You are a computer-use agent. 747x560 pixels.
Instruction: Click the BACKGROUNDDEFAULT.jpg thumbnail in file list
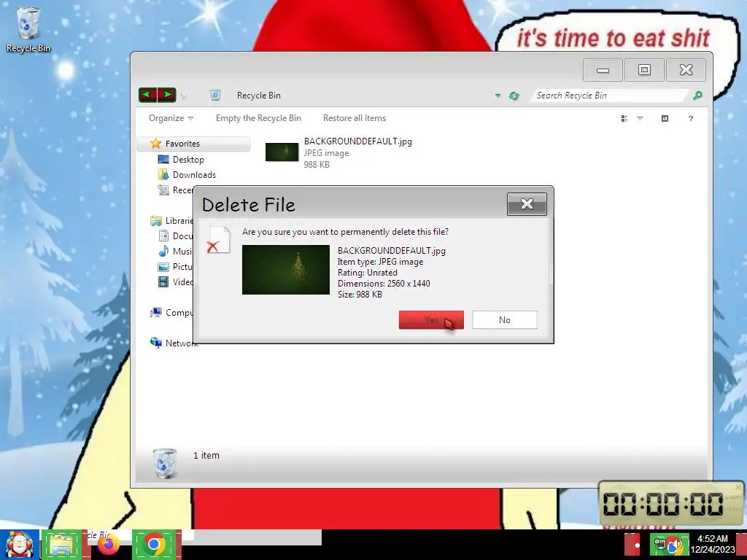[282, 152]
